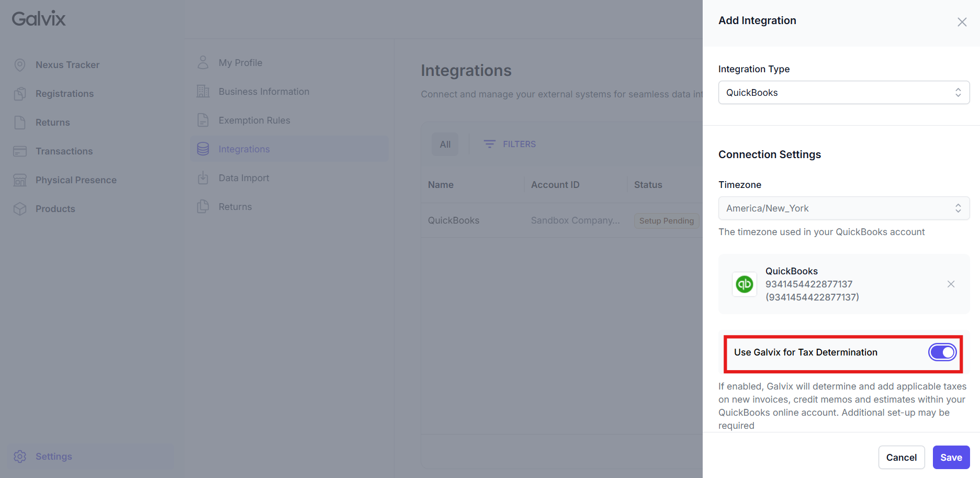This screenshot has width=980, height=478.
Task: Click the Sandbox Company account cell
Action: (575, 220)
